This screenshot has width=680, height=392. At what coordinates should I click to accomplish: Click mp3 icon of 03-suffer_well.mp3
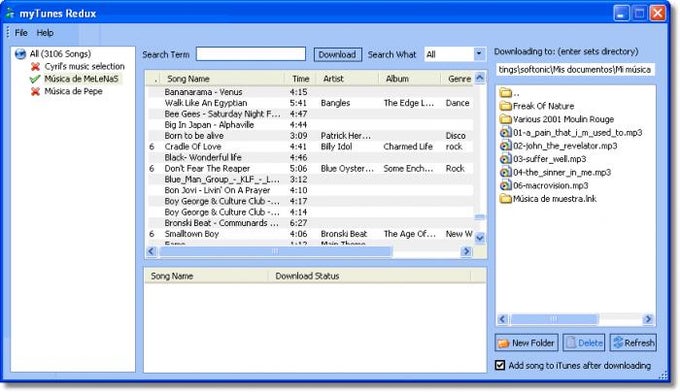(505, 159)
